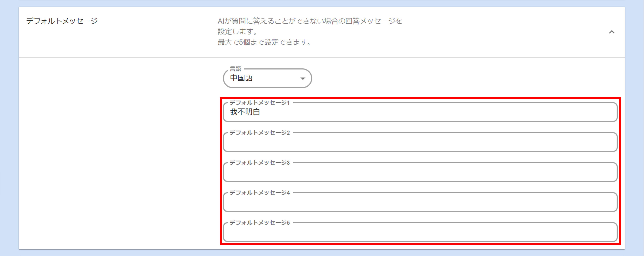This screenshot has width=644, height=256.
Task: Click the 最大で5個まで設定できます note
Action: click(265, 42)
